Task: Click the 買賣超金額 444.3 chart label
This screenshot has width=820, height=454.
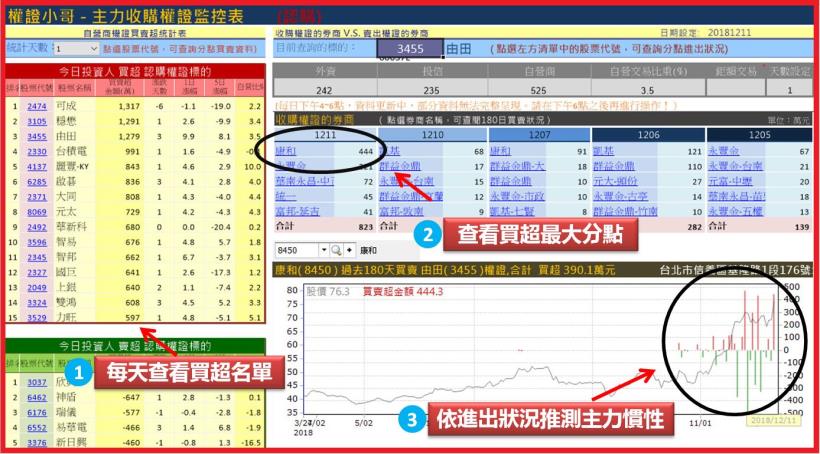Action: coord(403,291)
